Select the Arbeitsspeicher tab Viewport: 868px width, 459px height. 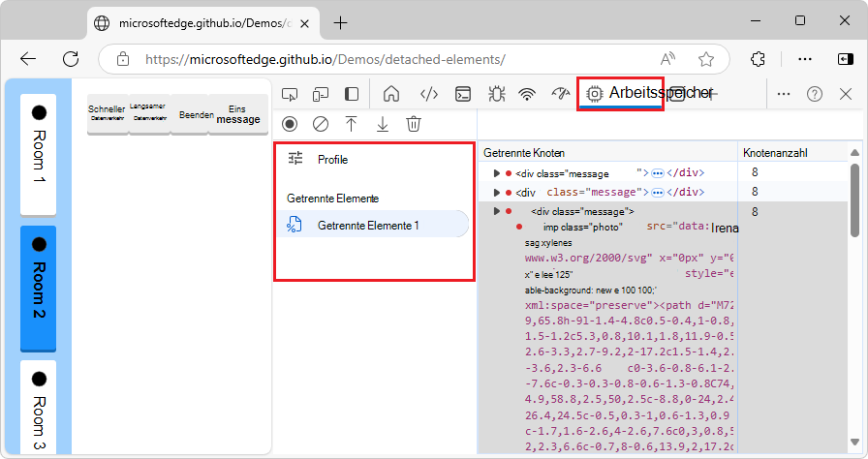point(621,94)
